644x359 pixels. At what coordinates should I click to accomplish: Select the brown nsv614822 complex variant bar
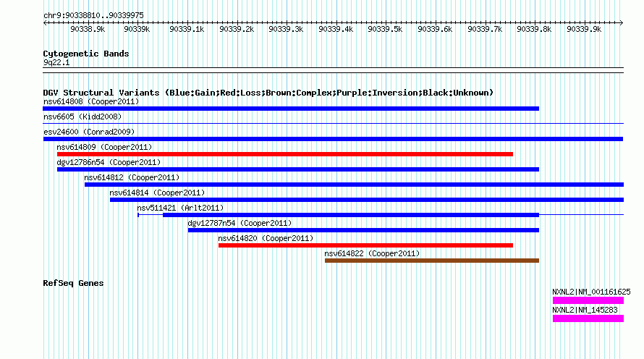coord(432,261)
